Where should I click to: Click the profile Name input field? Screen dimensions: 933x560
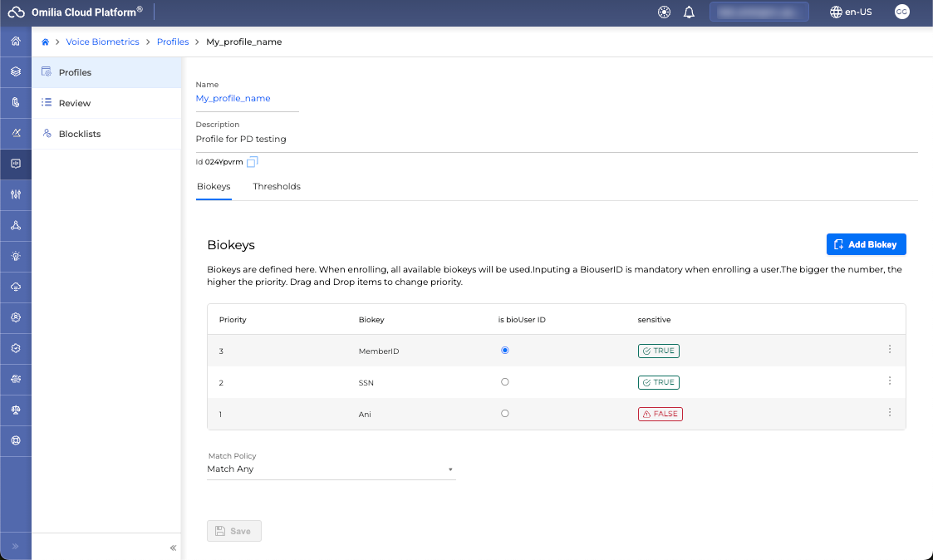[x=246, y=98]
